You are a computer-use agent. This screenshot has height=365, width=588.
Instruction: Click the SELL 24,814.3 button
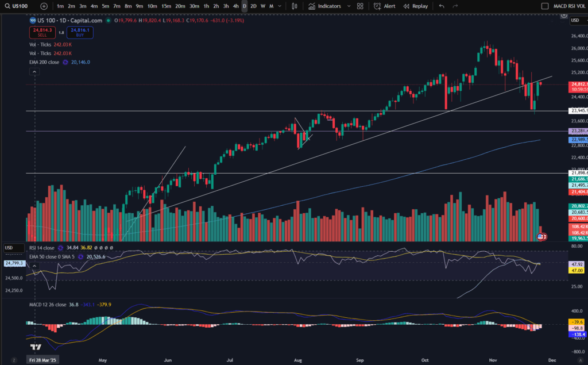coord(42,32)
